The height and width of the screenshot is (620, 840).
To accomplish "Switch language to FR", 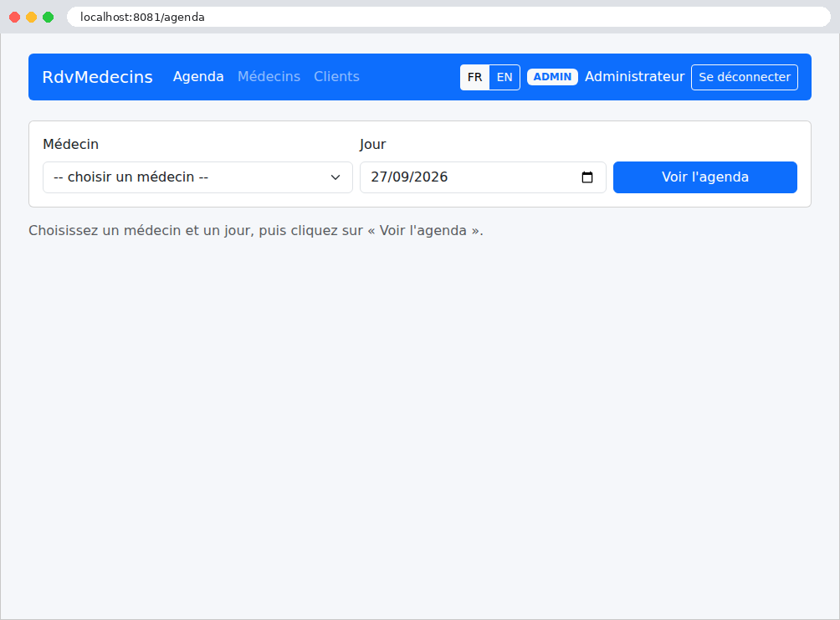I will pyautogui.click(x=474, y=77).
